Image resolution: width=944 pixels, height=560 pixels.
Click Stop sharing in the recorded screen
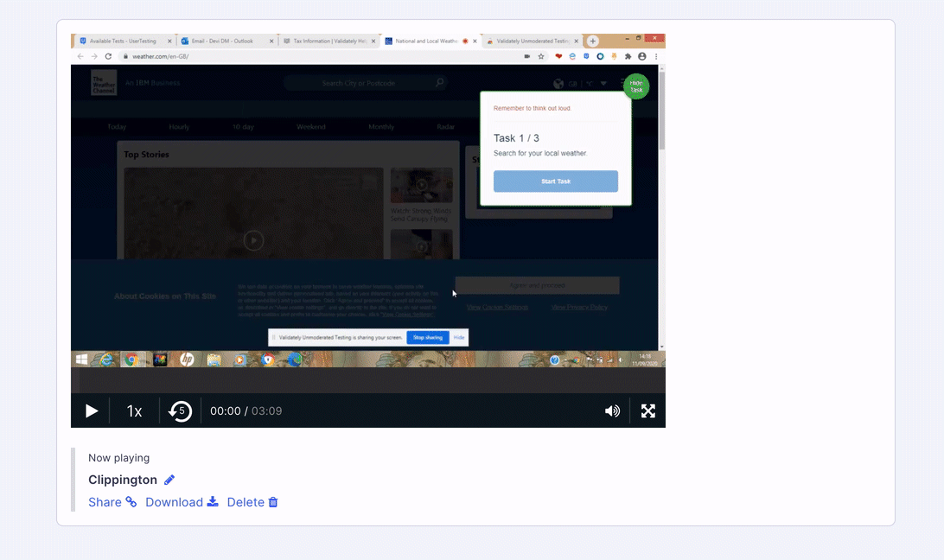(x=428, y=337)
